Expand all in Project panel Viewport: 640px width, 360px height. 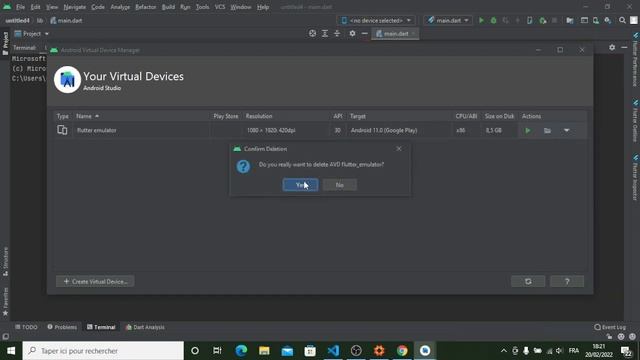pos(325,33)
